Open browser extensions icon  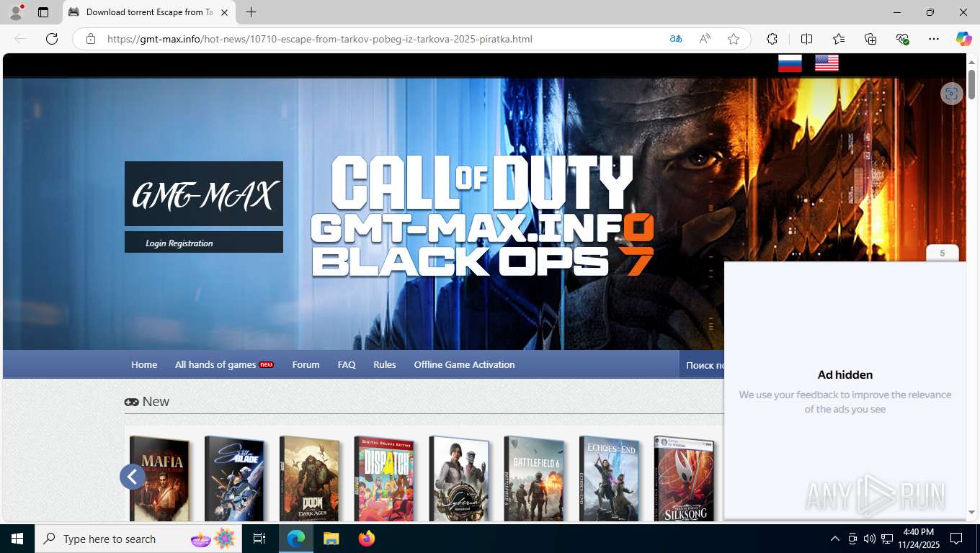point(772,39)
